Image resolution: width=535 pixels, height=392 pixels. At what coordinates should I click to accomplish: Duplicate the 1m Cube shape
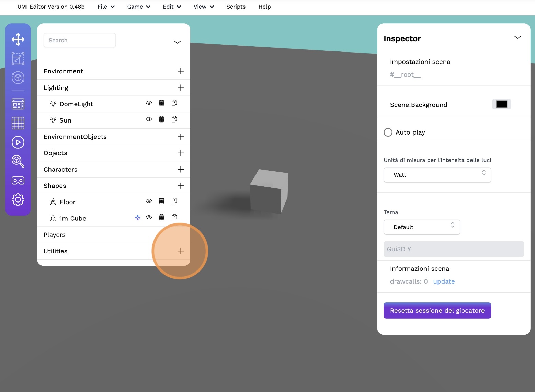pyautogui.click(x=174, y=217)
